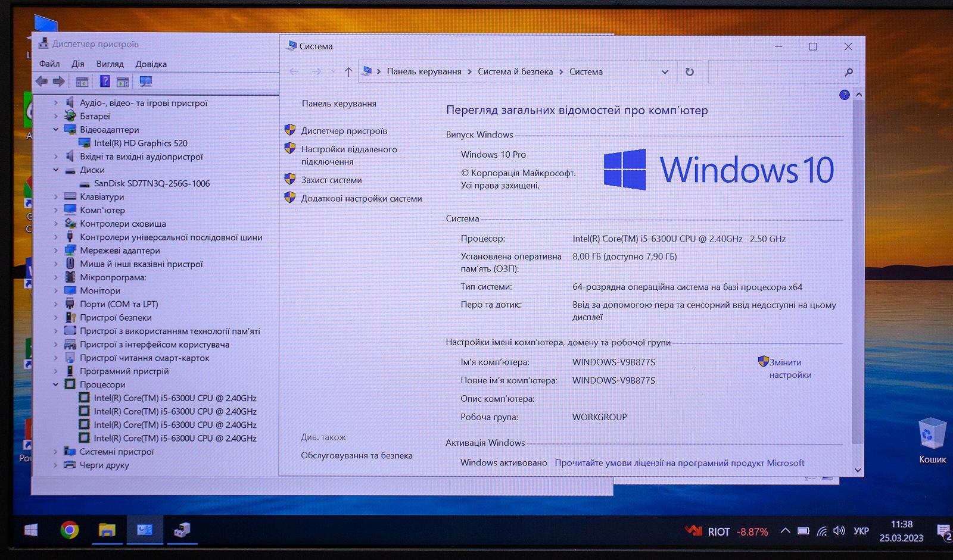Switch the УКР input language indicator
The image size is (953, 560).
coord(861,531)
